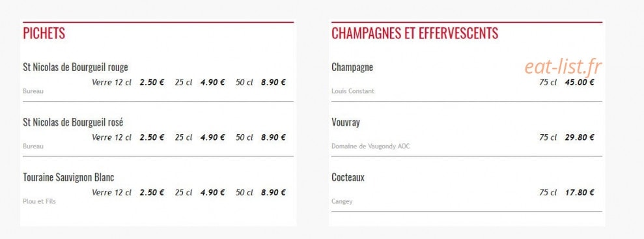The image size is (644, 239).
Task: Click Domaine de Vaugondy AOC label
Action: click(371, 146)
